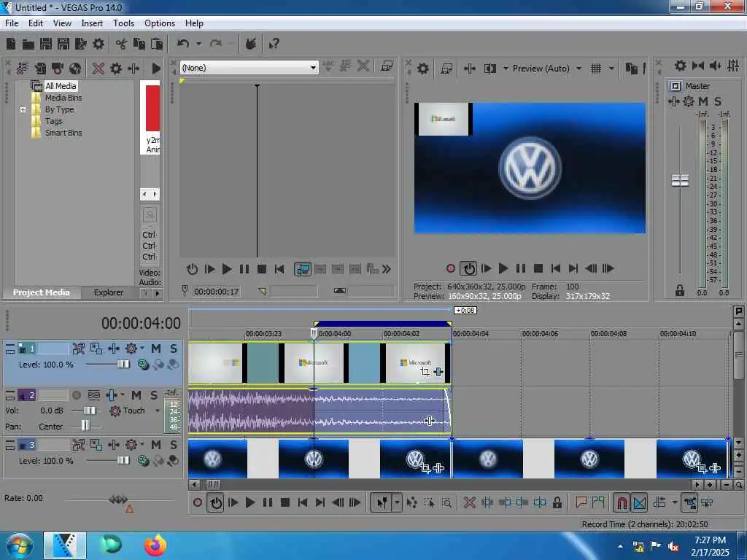Copy preview snapshot to clipboard

tap(631, 69)
